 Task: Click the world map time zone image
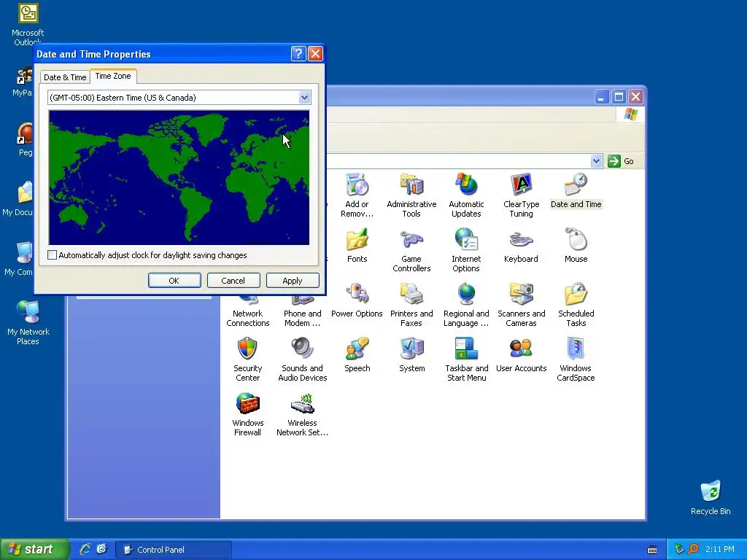[x=179, y=178]
